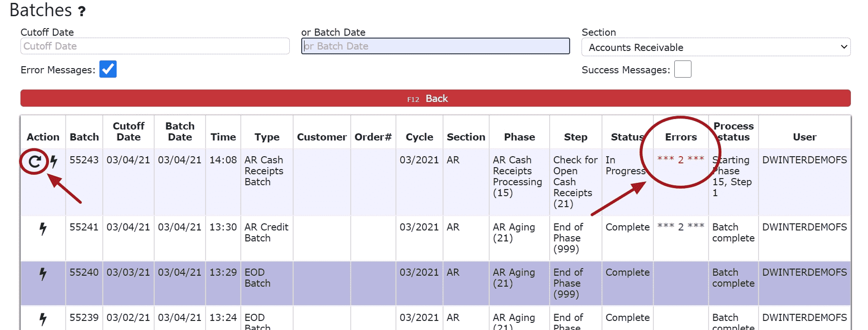The height and width of the screenshot is (330, 868).
Task: Click EOD Batch type for batch 55240
Action: tap(257, 278)
